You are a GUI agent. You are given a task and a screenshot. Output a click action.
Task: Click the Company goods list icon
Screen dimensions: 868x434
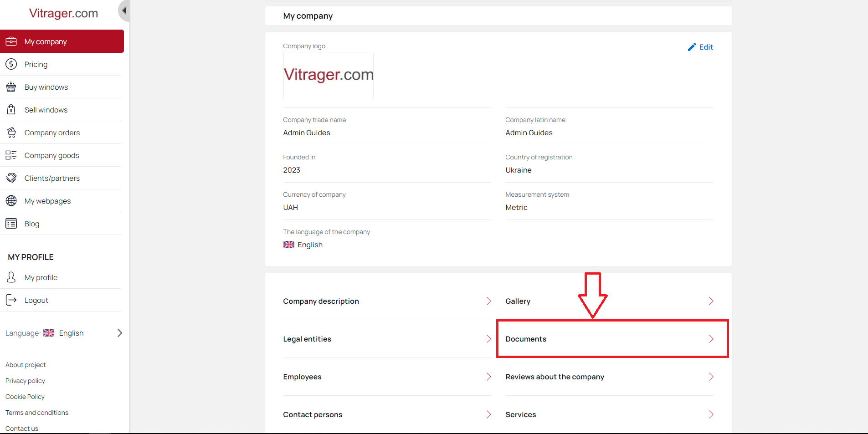[11, 155]
